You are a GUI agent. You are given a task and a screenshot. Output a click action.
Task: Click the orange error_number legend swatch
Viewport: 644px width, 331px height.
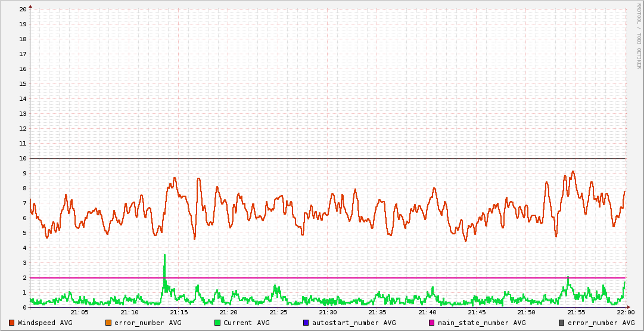pos(108,323)
